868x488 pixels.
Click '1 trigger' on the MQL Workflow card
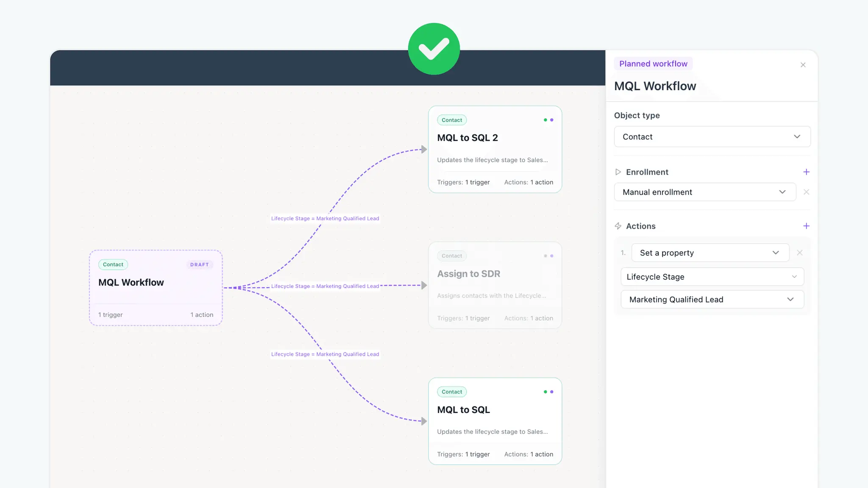(x=110, y=315)
